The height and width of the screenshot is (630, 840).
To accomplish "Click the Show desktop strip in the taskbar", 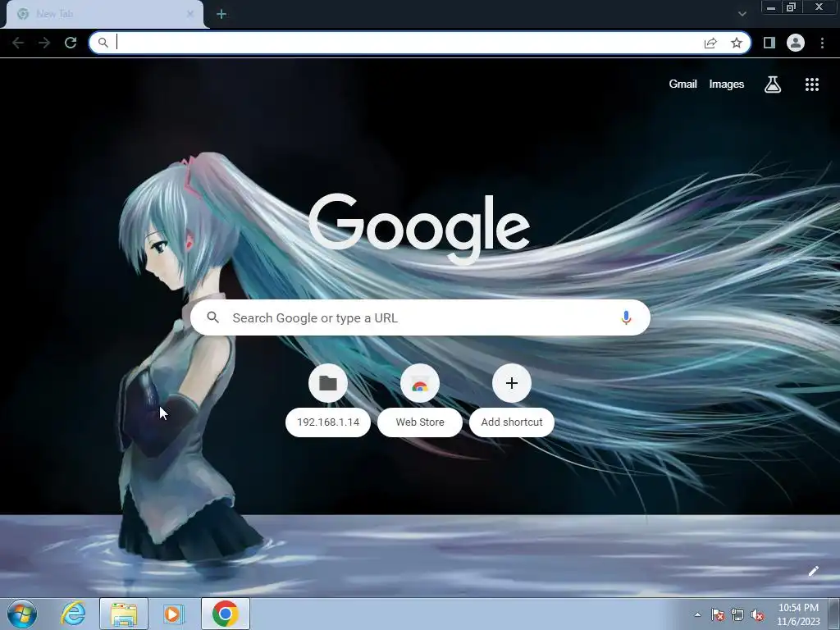I will (834, 614).
